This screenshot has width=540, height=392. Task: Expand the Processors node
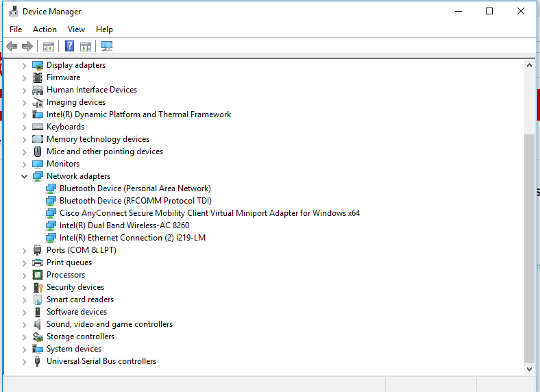[24, 275]
